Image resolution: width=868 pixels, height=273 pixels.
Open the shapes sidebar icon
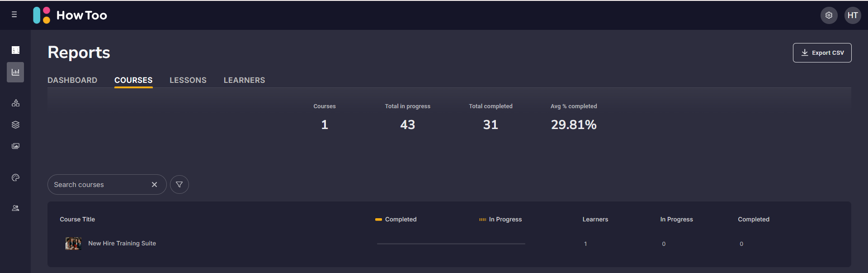15,103
